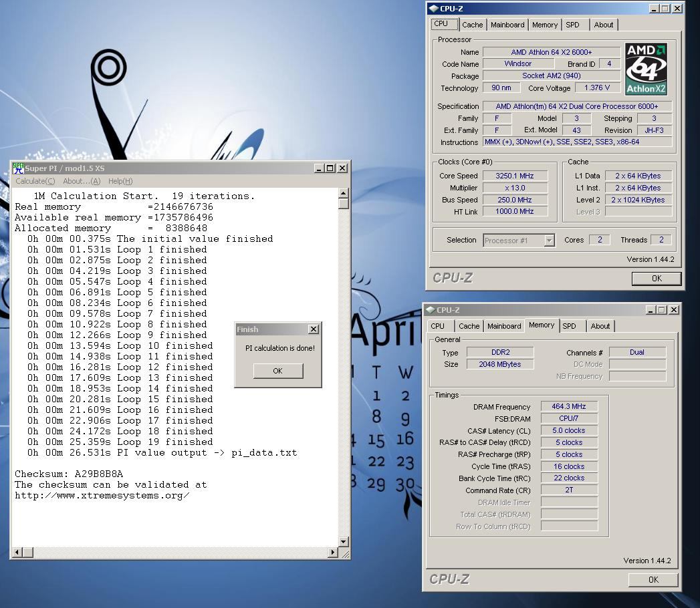Minimize the lower CPU-Z Memory window
Screen dimensions: 700x608
[x=651, y=309]
